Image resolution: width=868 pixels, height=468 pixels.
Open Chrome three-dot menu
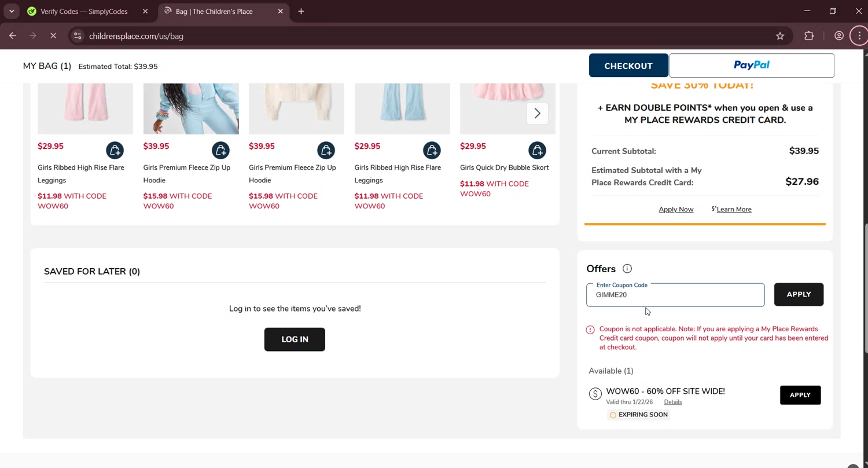click(859, 36)
